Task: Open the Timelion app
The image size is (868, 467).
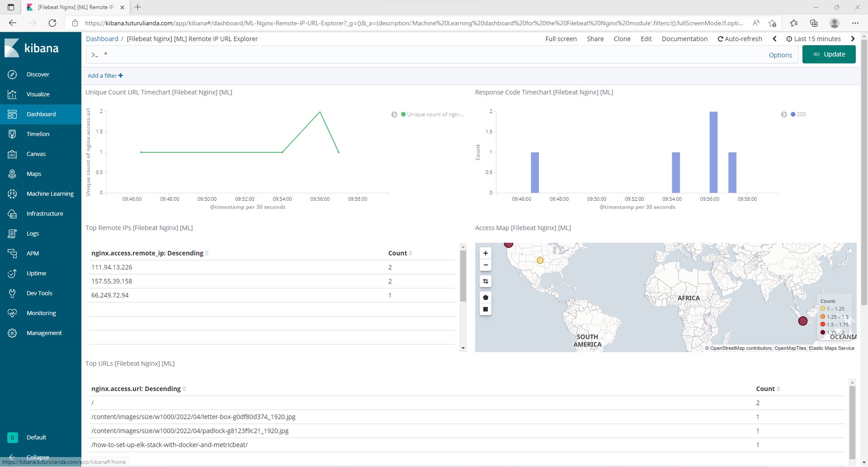Action: tap(38, 134)
